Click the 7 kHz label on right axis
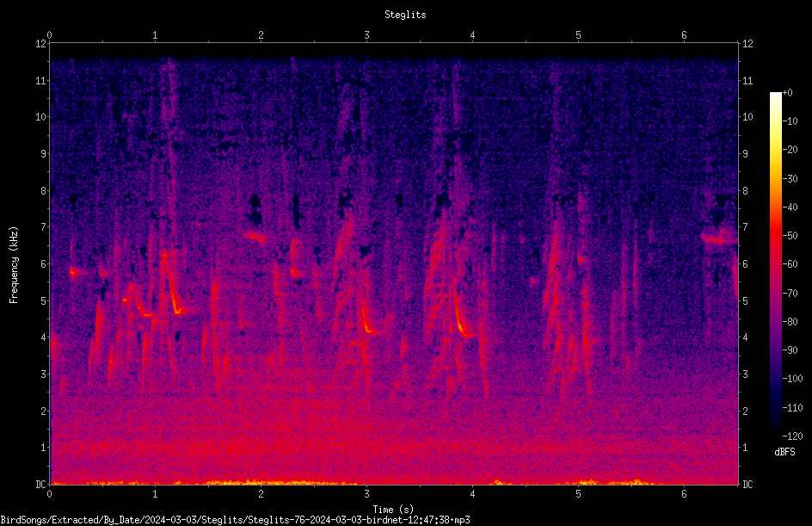The height and width of the screenshot is (526, 812). (x=745, y=227)
